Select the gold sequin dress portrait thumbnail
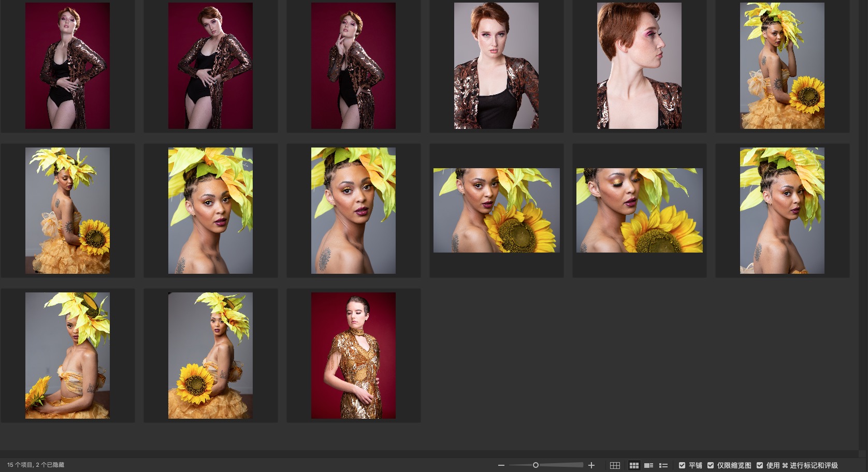The image size is (868, 472). click(353, 356)
